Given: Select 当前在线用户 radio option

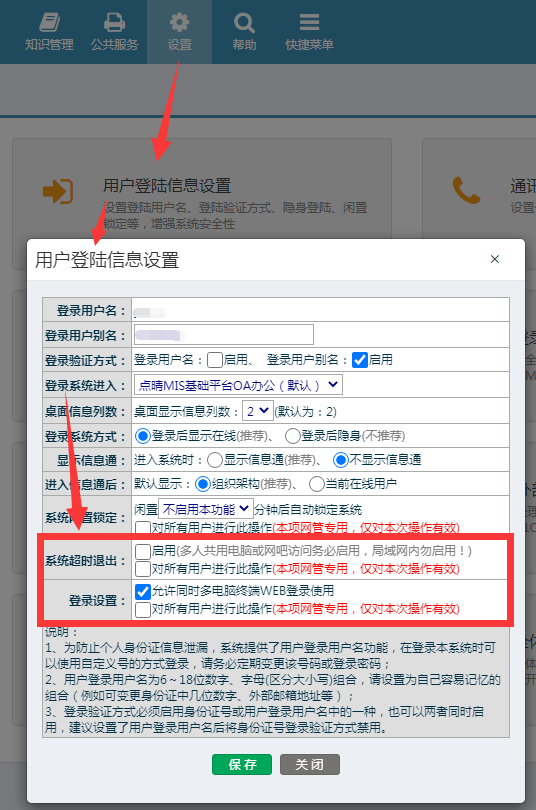Looking at the screenshot, I should (317, 484).
